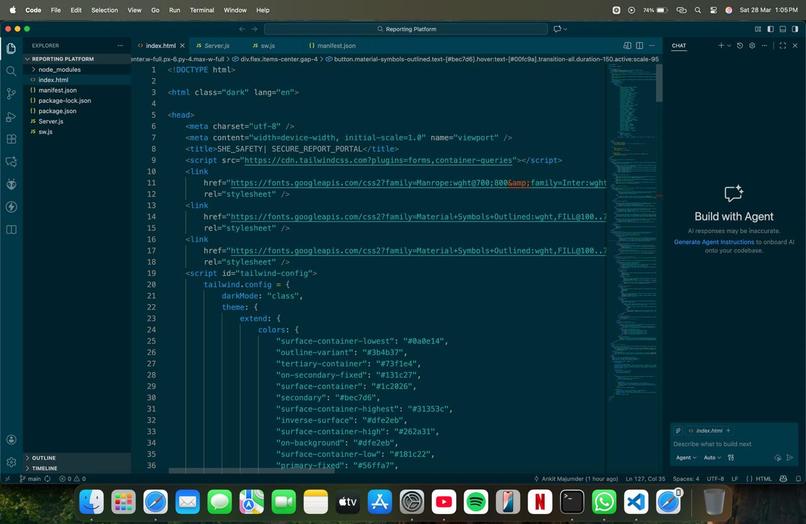Open the book-shaped activity bar icon

coord(11,229)
